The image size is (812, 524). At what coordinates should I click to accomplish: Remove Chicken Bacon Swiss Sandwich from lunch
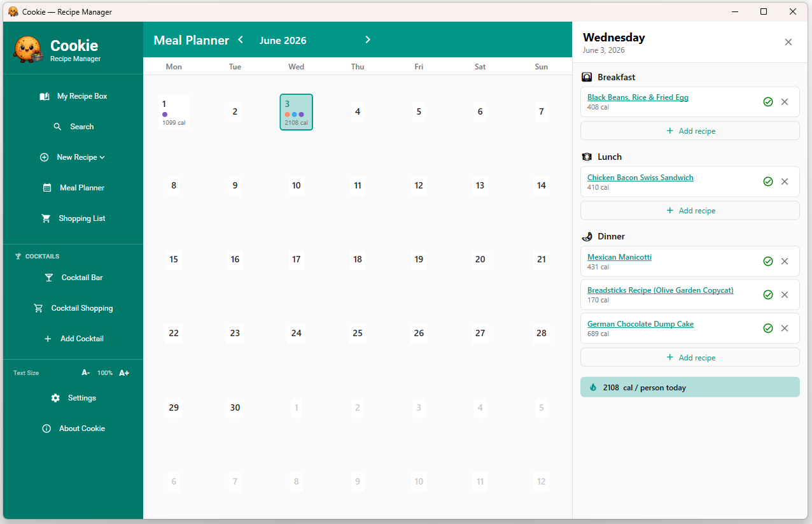[785, 181]
